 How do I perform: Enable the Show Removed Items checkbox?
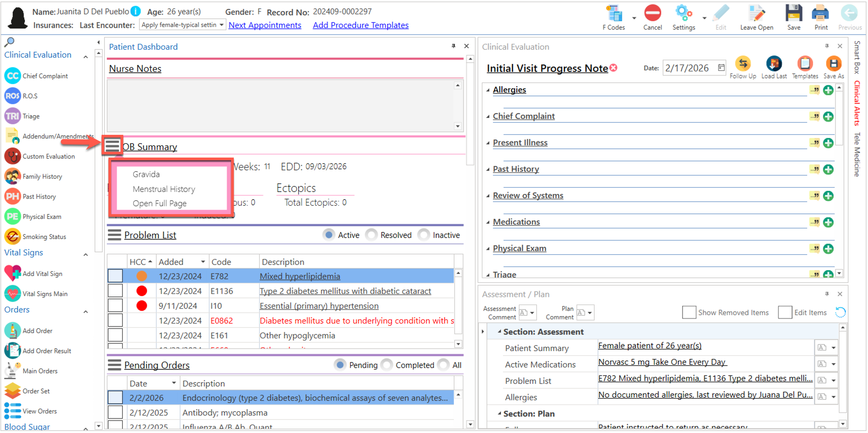[688, 312]
